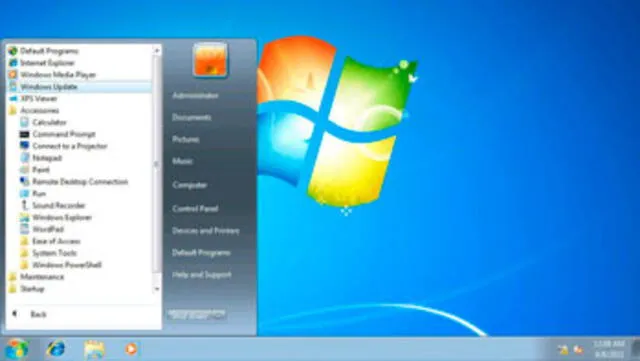Click the program list scroll up arrow
This screenshot has width=640, height=361.
click(x=157, y=50)
